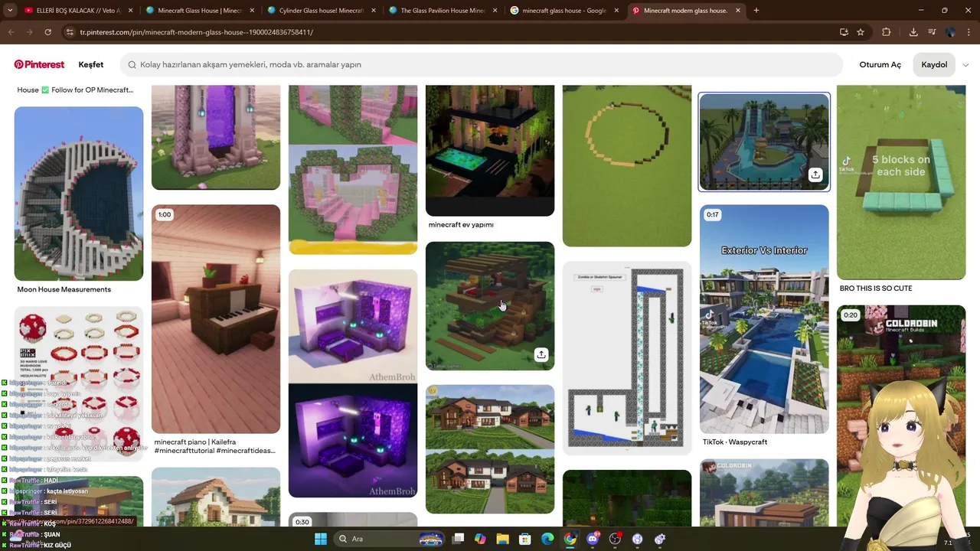The image size is (980, 551).
Task: Reload the current page
Action: (x=47, y=32)
